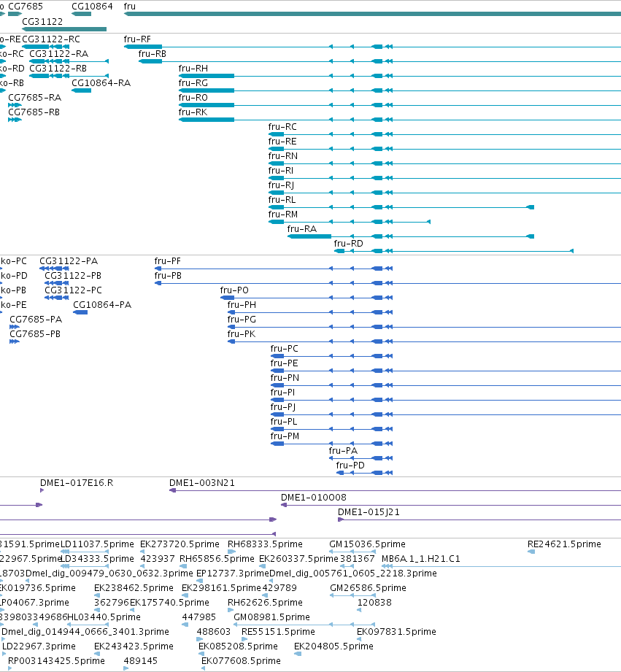
Task: Open the fru-PA protein label
Action: tap(343, 450)
